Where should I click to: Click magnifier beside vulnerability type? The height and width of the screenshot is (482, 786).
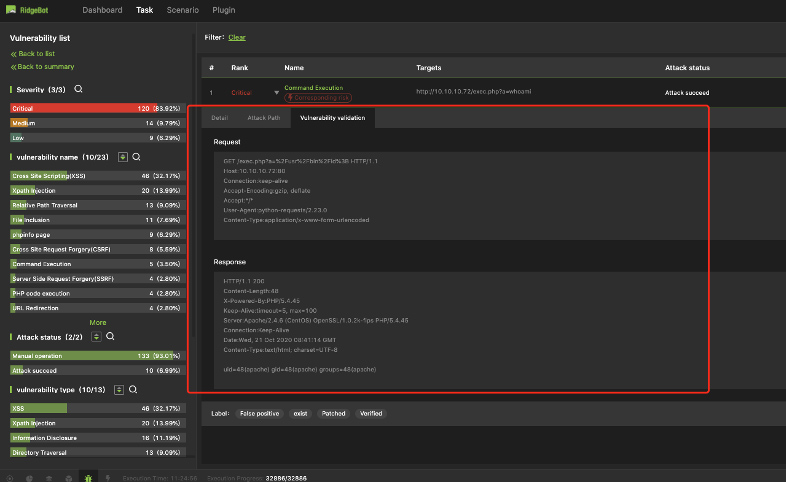133,389
